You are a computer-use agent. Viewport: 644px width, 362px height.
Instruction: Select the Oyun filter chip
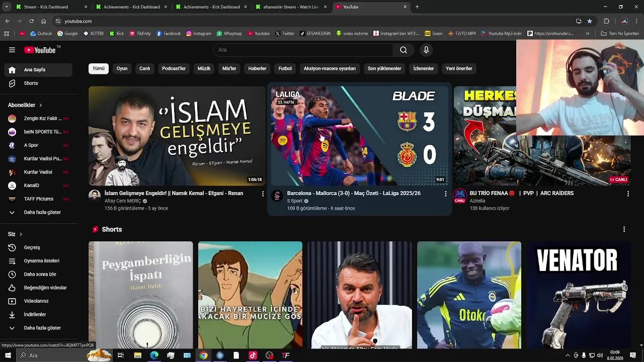coord(122,68)
